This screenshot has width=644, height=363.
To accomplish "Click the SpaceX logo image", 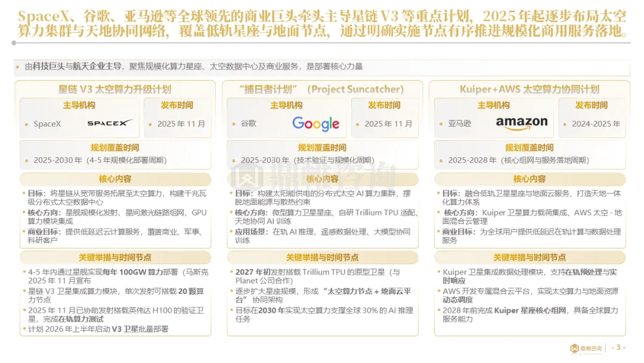I will point(110,123).
